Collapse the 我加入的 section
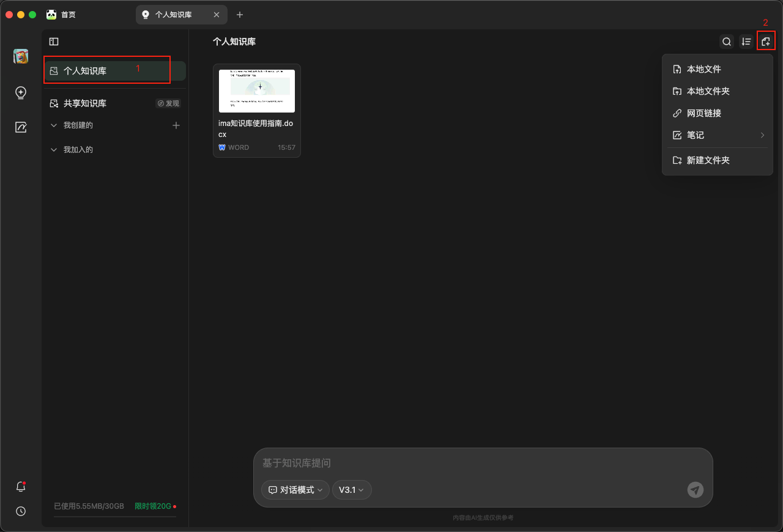 coord(54,150)
